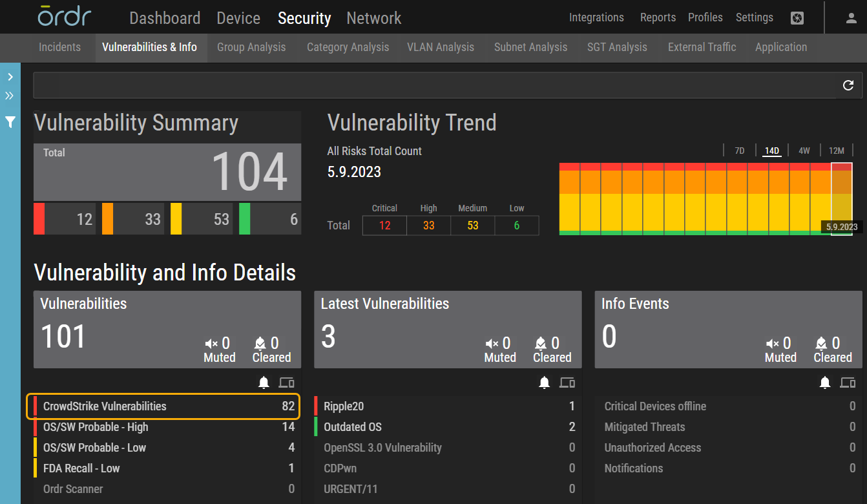This screenshot has height=504, width=867.
Task: Click the Cleared bell icon in Info Events panel
Action: [822, 343]
